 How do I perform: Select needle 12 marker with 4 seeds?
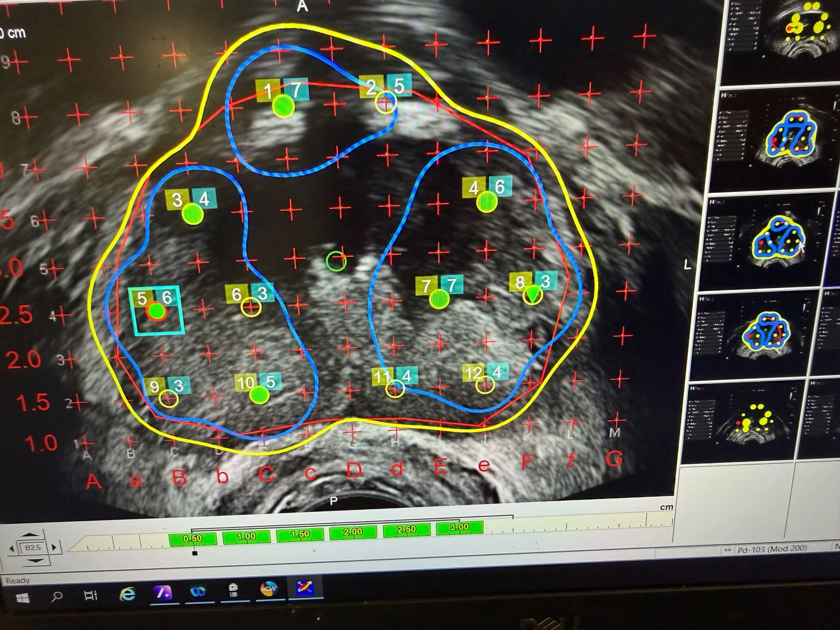tap(485, 384)
